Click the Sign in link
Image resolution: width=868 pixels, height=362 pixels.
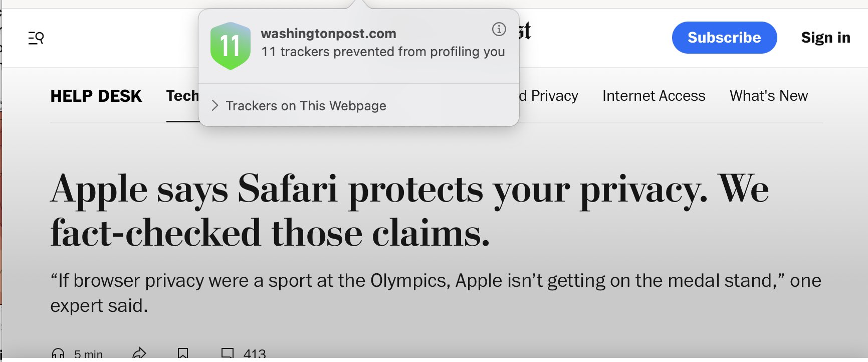pos(825,38)
